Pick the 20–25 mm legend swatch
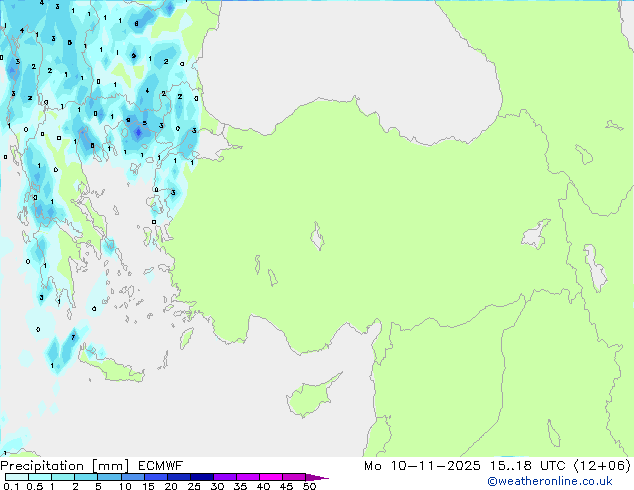634x490 pixels. coord(179,477)
